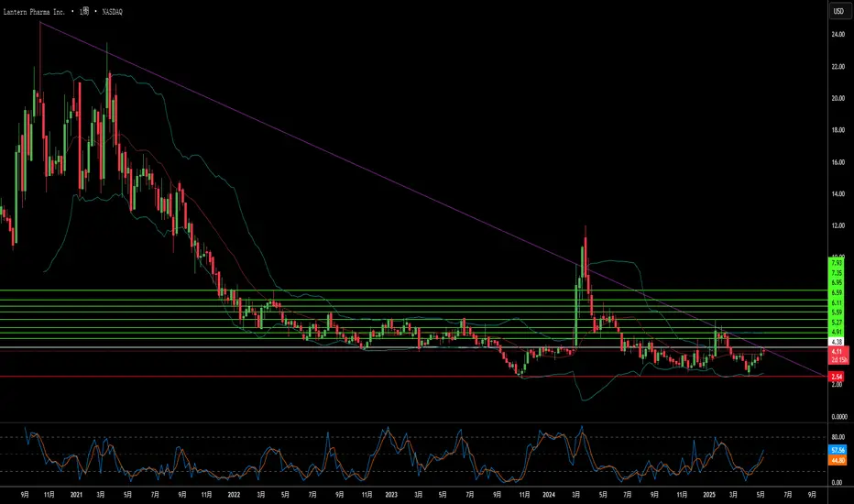Viewport: 854px width, 504px height.
Task: Click the 24.00 tick on price axis
Action: [x=837, y=35]
